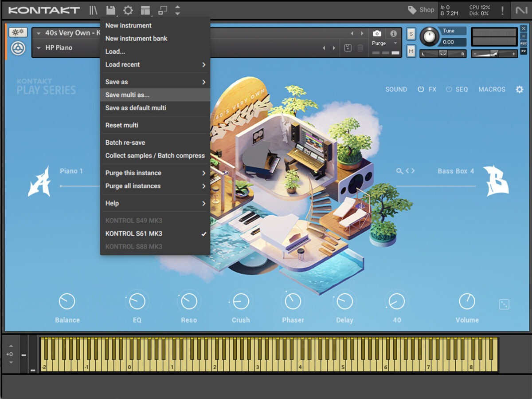This screenshot has width=532, height=399.
Task: Click the exclamation mark panic button
Action: 502,10
